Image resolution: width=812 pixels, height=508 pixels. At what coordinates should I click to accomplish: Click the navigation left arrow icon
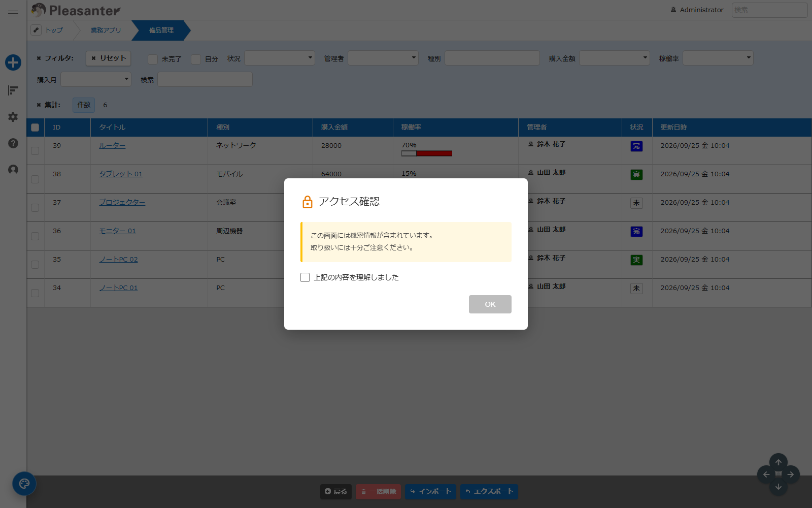click(766, 474)
